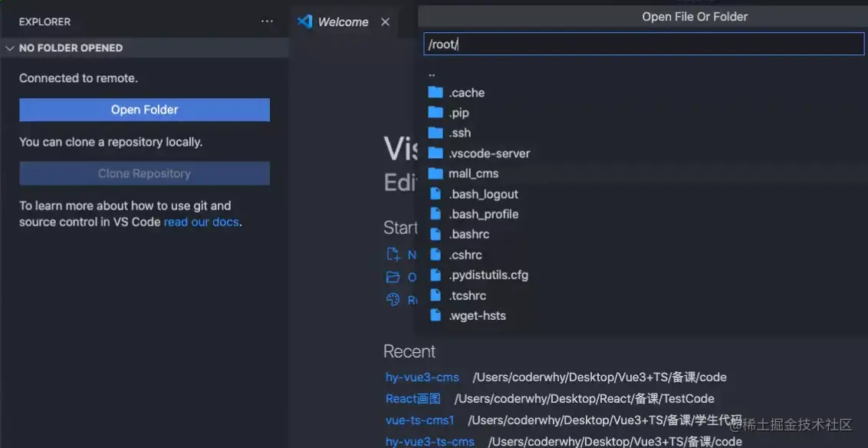The image size is (868, 448).
Task: Choose the mall_cms folder name
Action: click(473, 174)
